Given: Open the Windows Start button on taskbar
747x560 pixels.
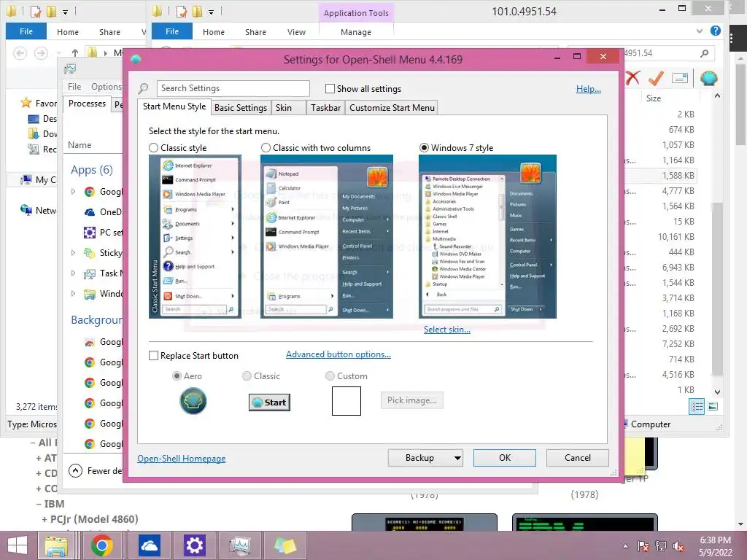Looking at the screenshot, I should click(x=18, y=545).
